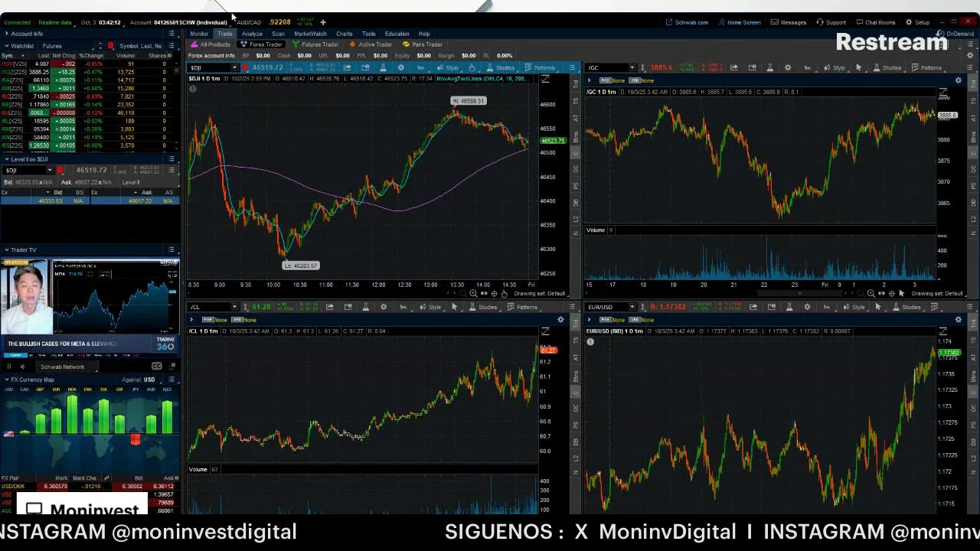Click the /CL symbol input field
This screenshot has width=980, height=551.
(207, 307)
